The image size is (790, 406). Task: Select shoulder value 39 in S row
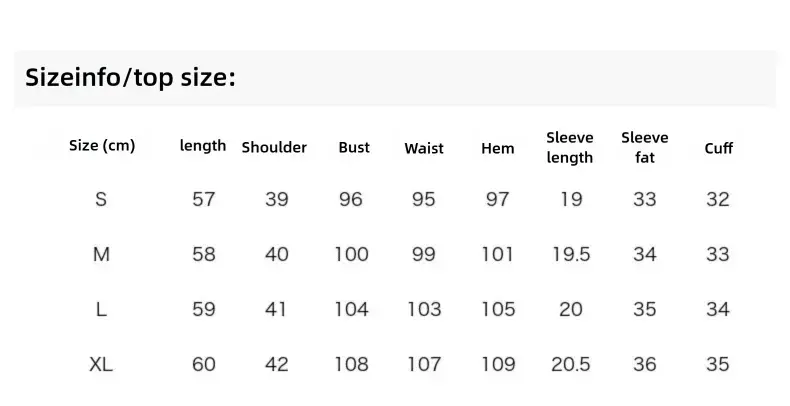click(x=277, y=199)
